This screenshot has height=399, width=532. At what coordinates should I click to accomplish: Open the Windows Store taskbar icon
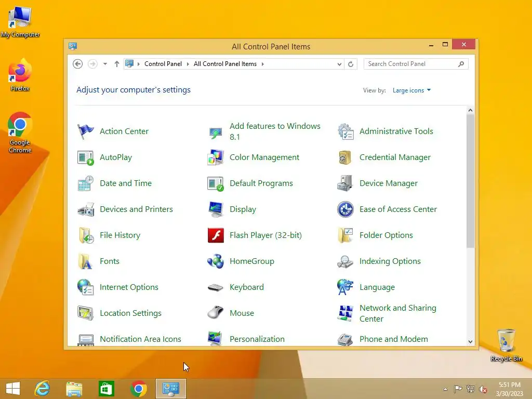click(106, 389)
